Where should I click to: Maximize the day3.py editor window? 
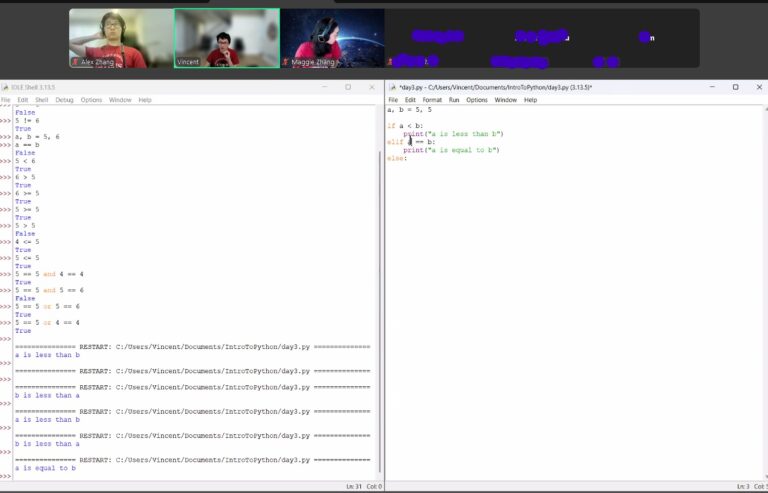pyautogui.click(x=735, y=87)
